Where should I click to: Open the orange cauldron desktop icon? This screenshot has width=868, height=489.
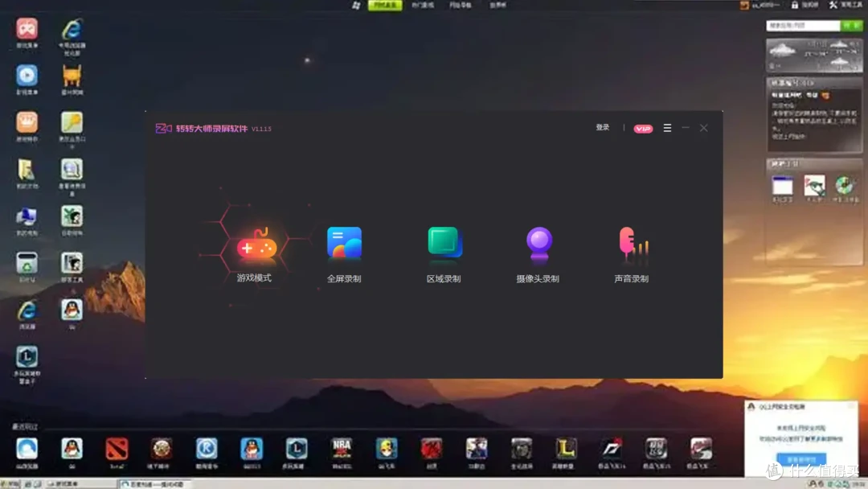tap(72, 76)
